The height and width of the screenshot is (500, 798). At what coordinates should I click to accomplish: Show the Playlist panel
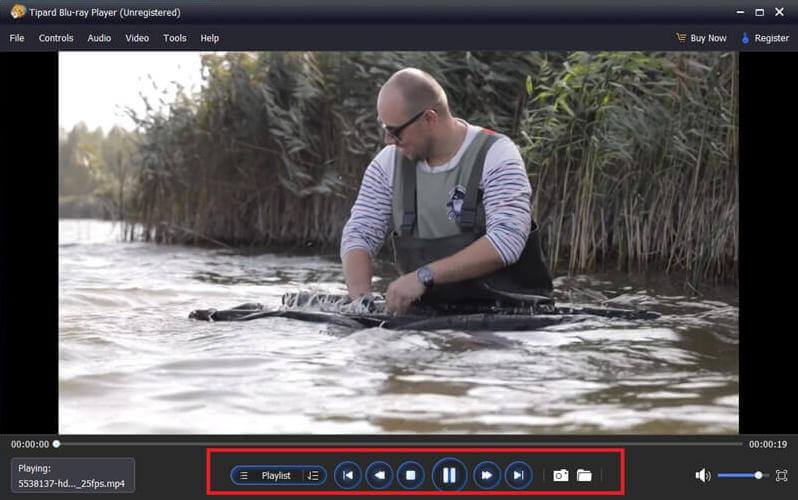(266, 475)
